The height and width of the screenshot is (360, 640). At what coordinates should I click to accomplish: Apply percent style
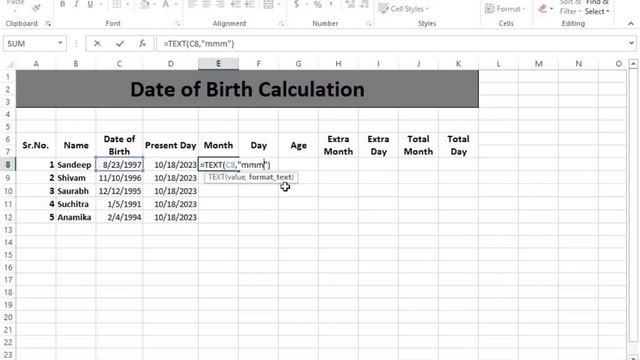[318, 4]
